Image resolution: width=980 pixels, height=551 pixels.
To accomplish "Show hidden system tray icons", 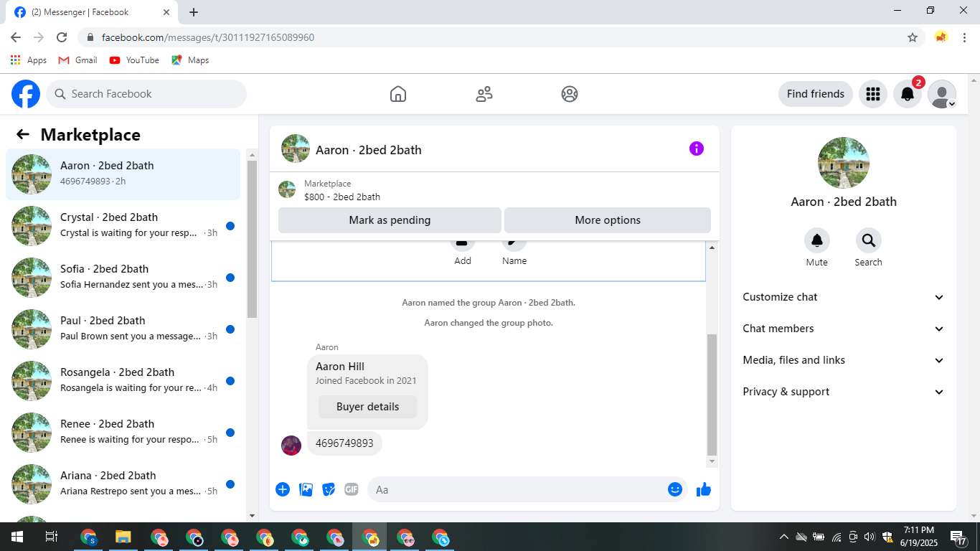I will point(784,537).
